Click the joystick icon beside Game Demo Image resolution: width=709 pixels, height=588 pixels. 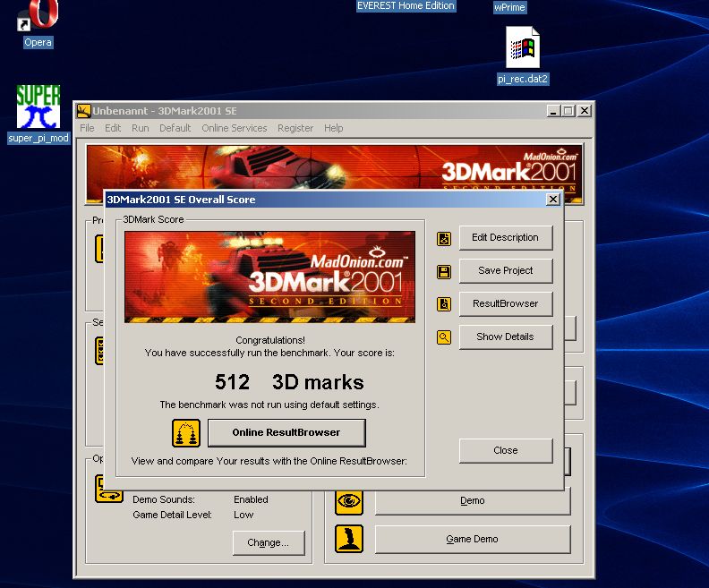[349, 539]
